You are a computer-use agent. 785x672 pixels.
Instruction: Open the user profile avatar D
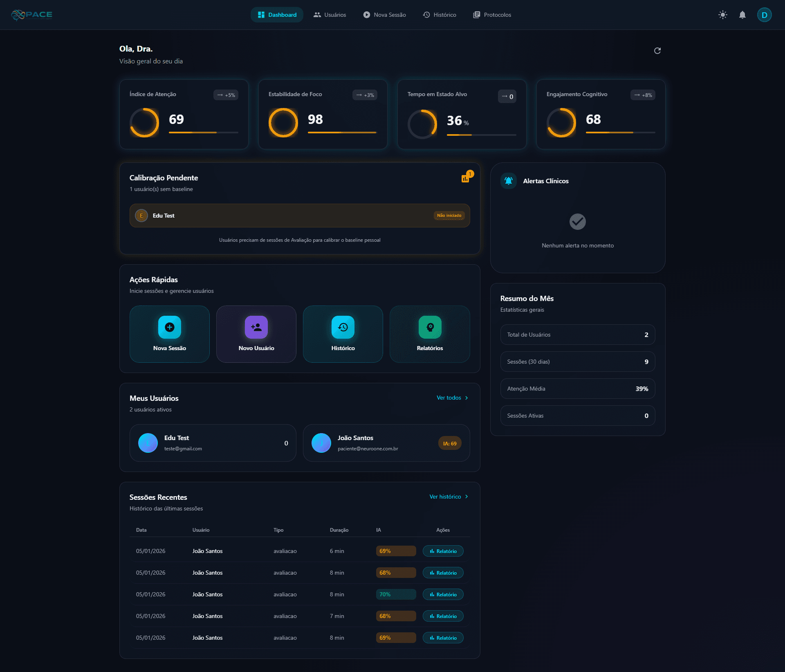(764, 15)
